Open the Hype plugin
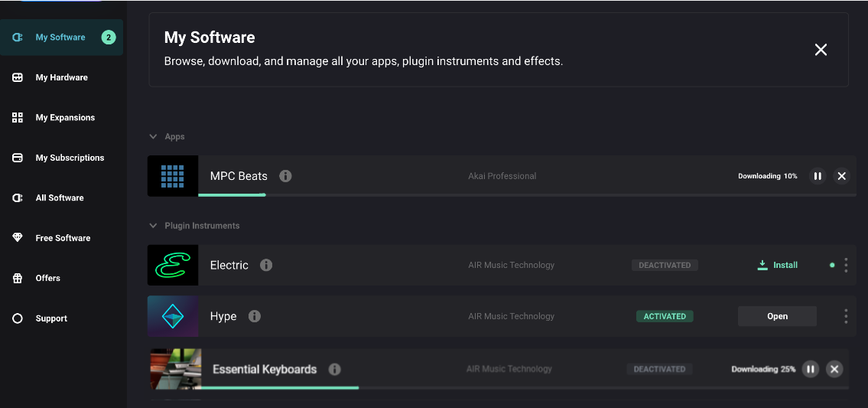This screenshot has width=868, height=408. pos(777,316)
